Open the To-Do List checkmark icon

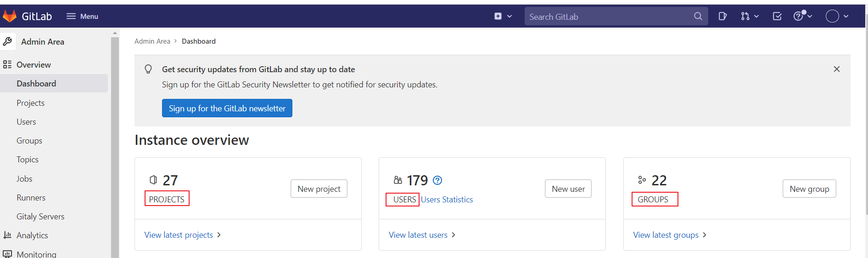(x=777, y=17)
